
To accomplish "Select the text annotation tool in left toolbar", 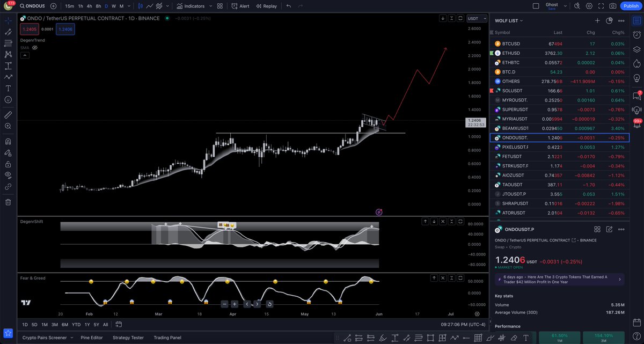I will [8, 88].
